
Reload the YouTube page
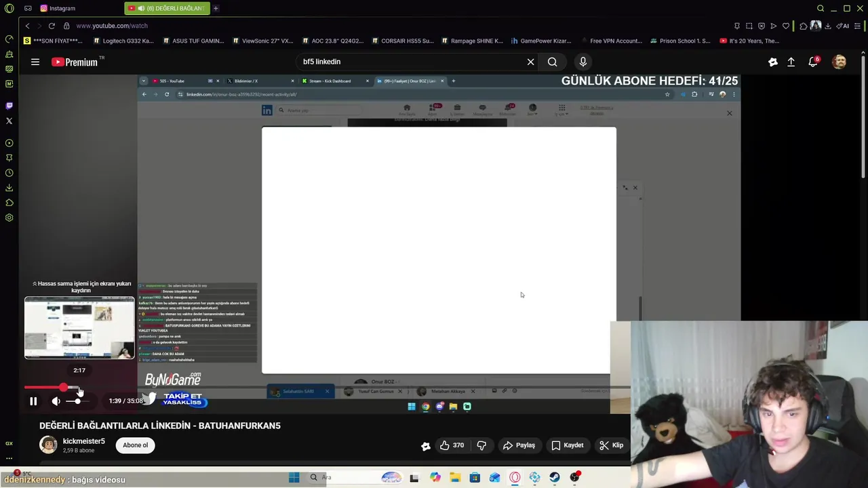[x=52, y=26]
